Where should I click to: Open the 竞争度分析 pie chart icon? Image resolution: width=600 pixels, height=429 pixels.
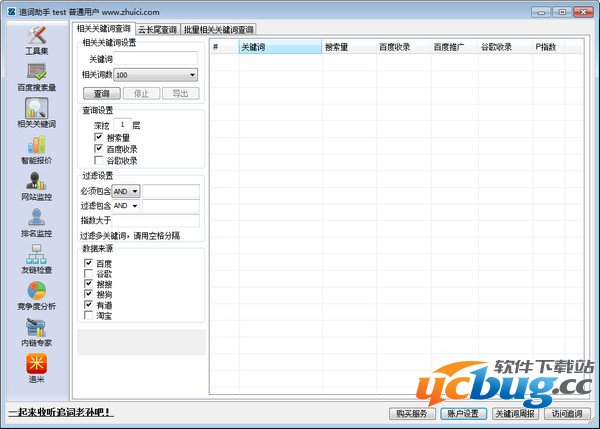click(x=37, y=293)
